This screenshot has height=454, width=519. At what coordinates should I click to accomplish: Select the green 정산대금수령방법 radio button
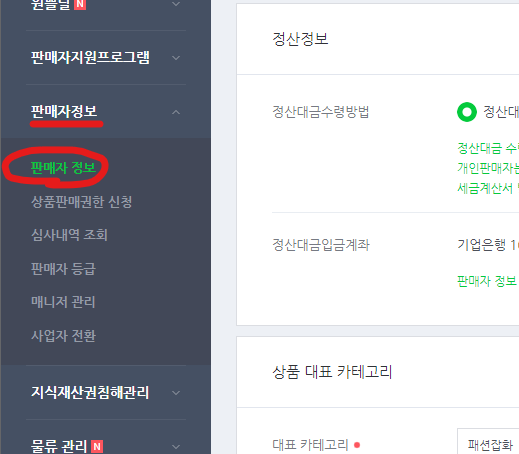467,112
